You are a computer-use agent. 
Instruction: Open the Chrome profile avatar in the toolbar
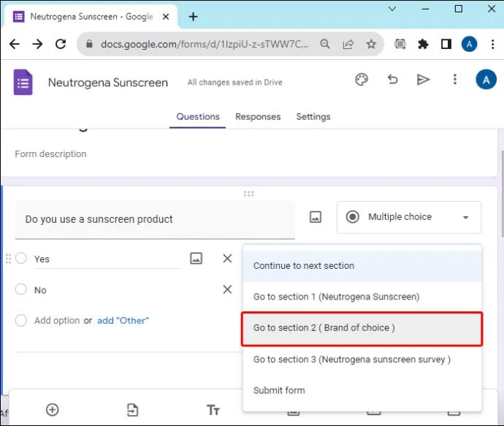[x=469, y=44]
